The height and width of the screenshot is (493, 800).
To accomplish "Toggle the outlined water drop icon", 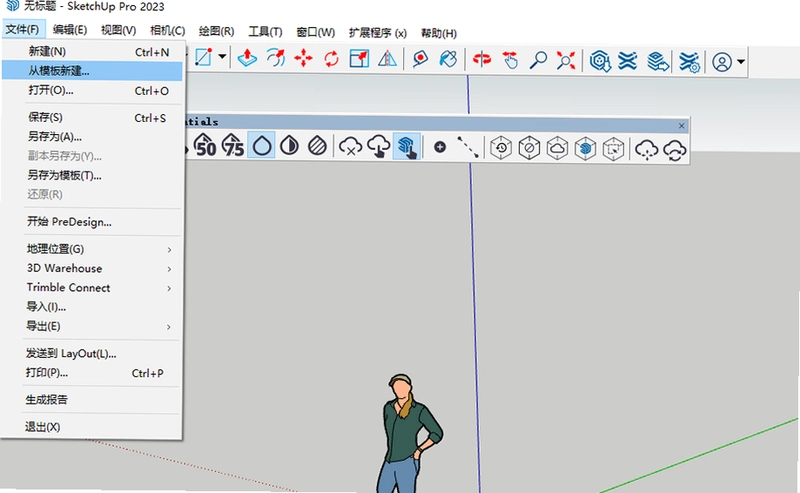I will 262,145.
